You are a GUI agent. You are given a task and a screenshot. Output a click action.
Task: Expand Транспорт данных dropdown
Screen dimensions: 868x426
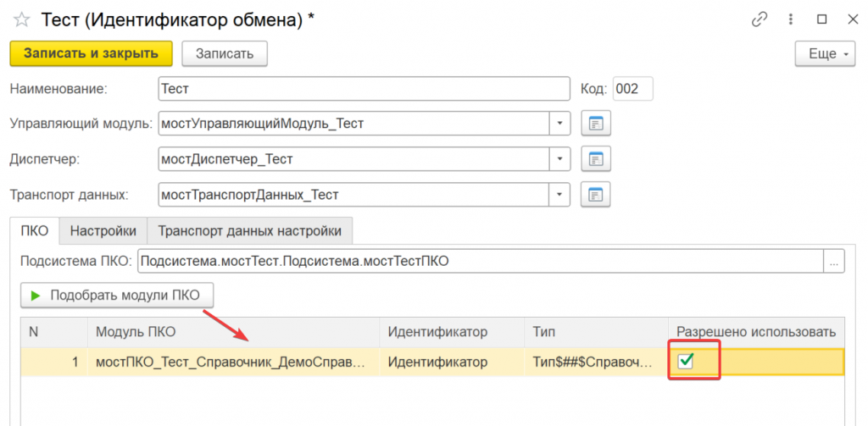(x=559, y=195)
